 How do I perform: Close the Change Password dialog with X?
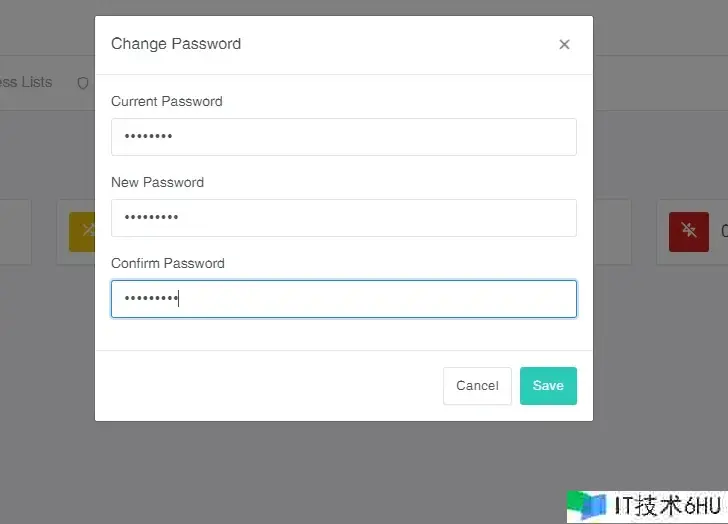[x=564, y=44]
